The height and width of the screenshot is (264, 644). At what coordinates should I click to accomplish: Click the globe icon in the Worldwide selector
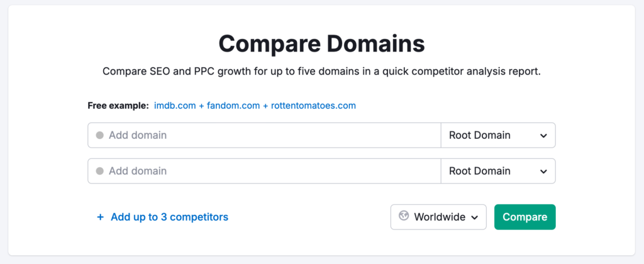coord(403,217)
